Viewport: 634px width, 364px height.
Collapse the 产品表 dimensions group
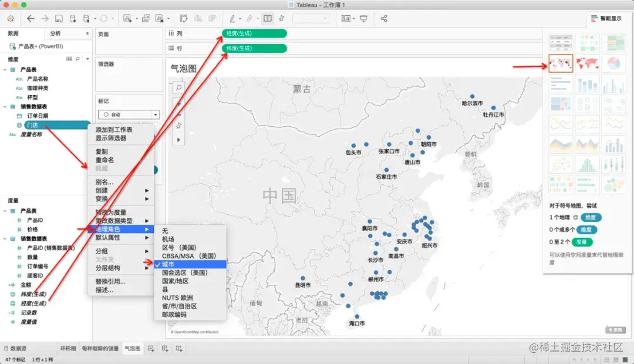tap(5, 70)
